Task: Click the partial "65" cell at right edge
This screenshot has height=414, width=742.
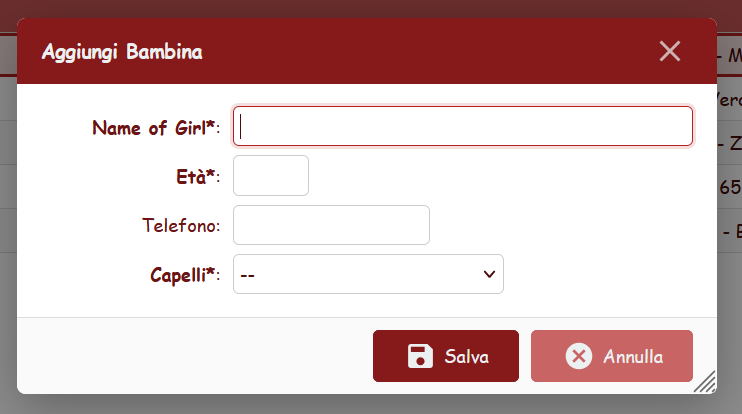Action: tap(730, 187)
